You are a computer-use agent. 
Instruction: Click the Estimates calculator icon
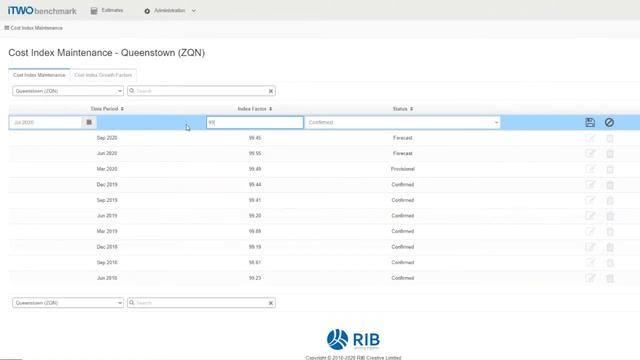[x=94, y=11]
